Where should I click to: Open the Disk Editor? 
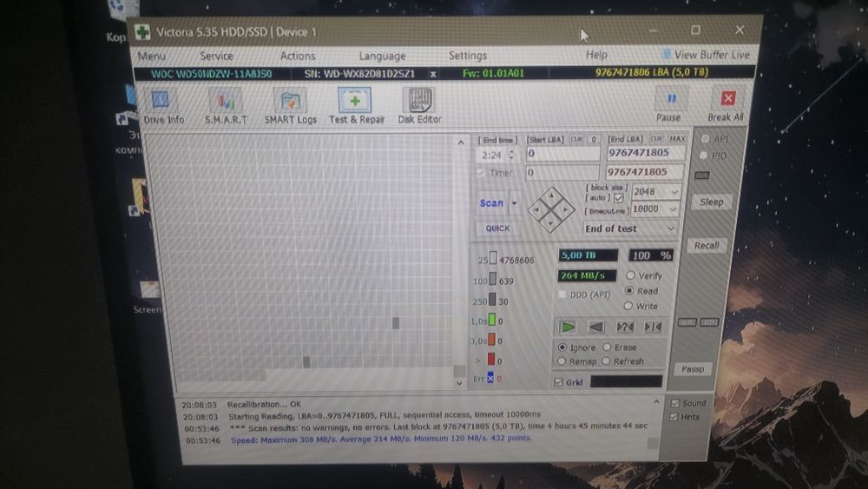point(419,106)
